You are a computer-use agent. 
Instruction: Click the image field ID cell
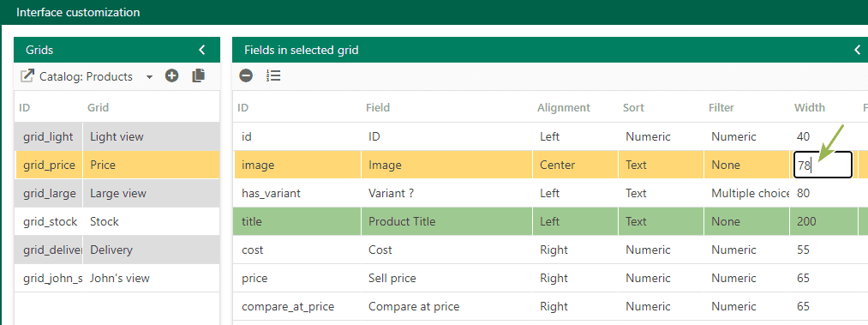pyautogui.click(x=298, y=165)
